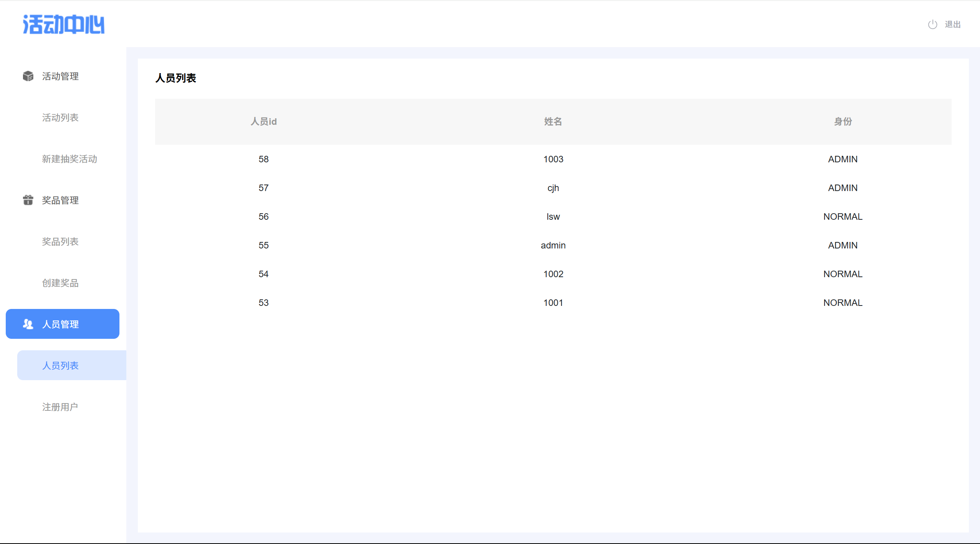Click the gift icon for 奖品管理
Image resolution: width=980 pixels, height=544 pixels.
(x=28, y=200)
